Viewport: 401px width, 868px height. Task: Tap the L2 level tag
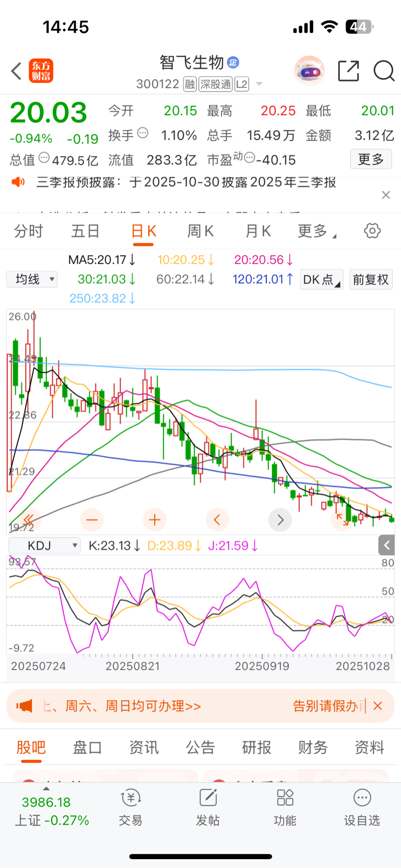(241, 84)
